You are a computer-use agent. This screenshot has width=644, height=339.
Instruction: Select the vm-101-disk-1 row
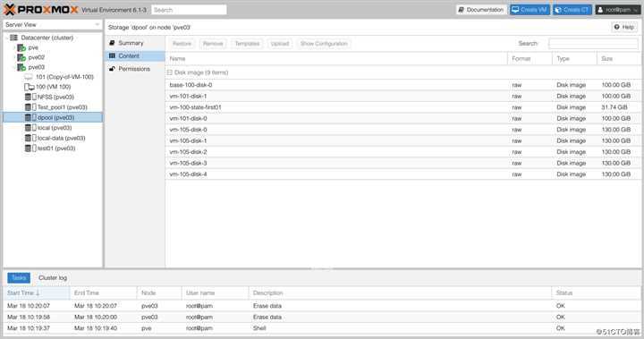point(403,96)
